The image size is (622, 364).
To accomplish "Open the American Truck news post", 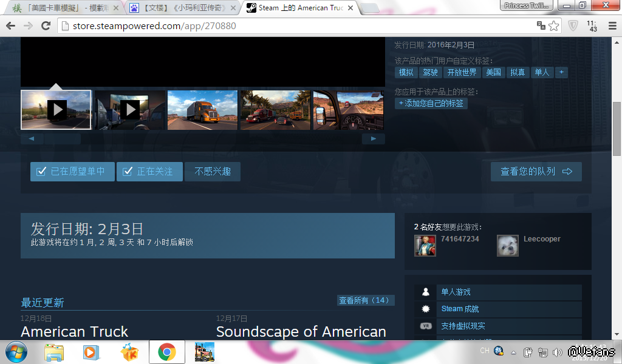I will click(x=75, y=331).
